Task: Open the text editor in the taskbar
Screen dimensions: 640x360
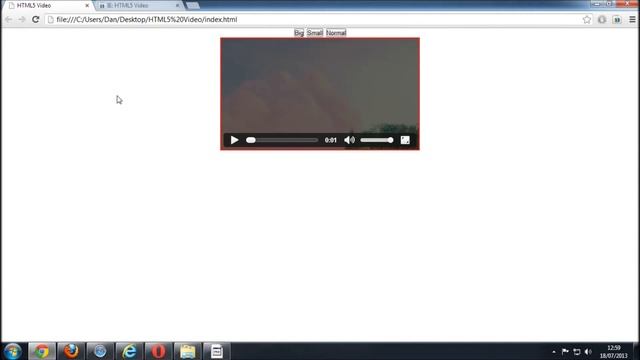Action: (217, 351)
